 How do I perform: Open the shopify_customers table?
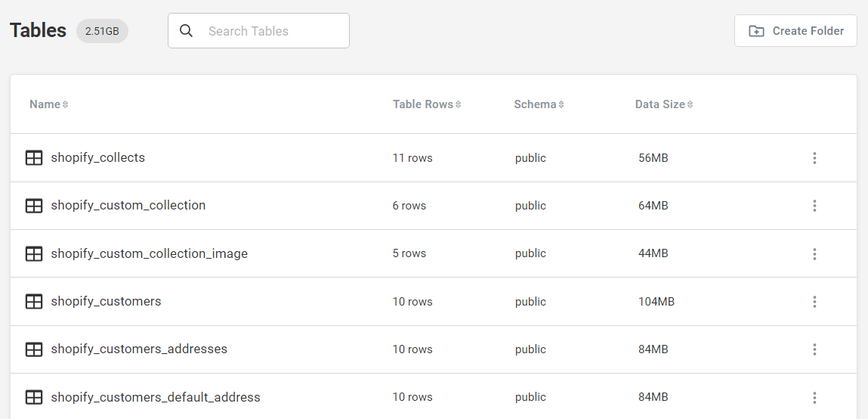(x=107, y=301)
